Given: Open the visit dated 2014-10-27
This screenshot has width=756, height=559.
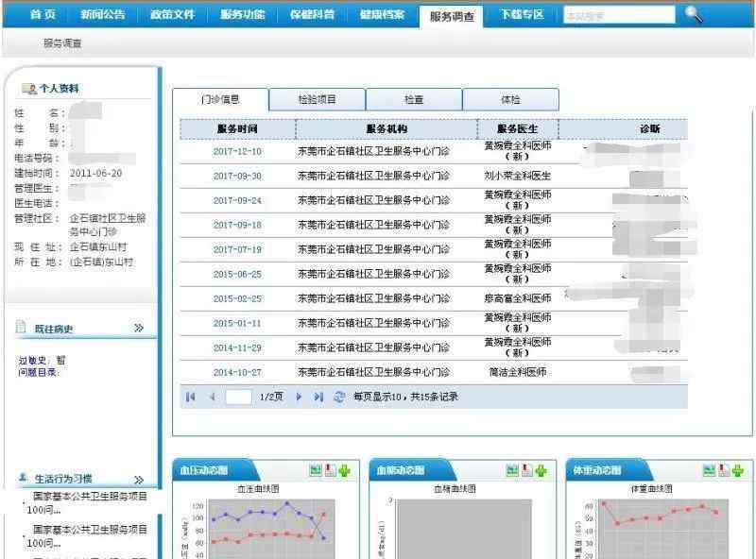Looking at the screenshot, I should coord(237,372).
